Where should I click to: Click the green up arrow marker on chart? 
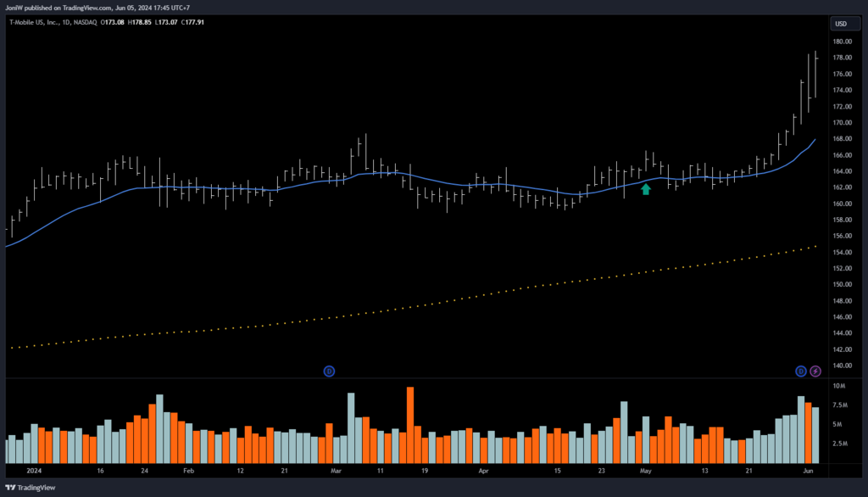[x=646, y=189]
